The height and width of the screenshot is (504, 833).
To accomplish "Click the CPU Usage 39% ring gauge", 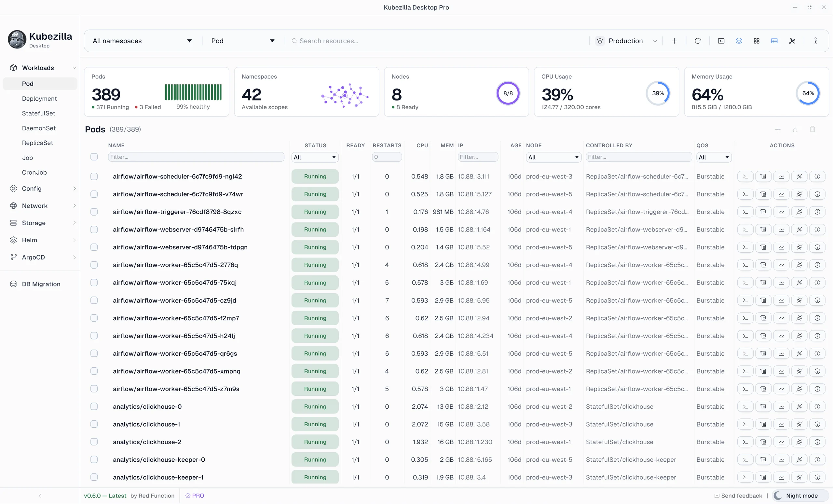I will (658, 93).
